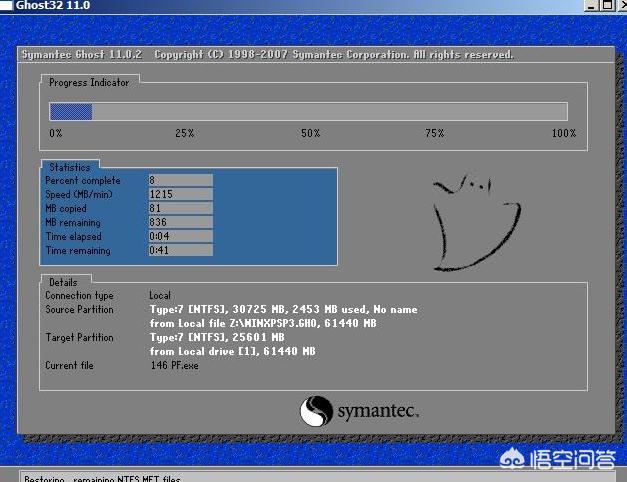
Task: Click the Time elapsed value field
Action: (x=180, y=236)
